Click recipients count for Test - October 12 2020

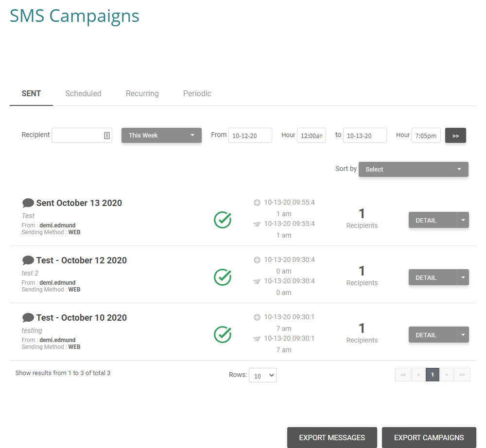point(362,276)
